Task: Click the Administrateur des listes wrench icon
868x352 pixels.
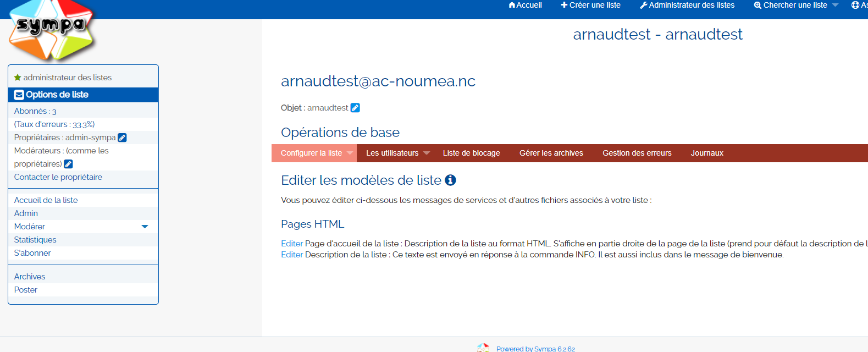Action: [x=643, y=5]
